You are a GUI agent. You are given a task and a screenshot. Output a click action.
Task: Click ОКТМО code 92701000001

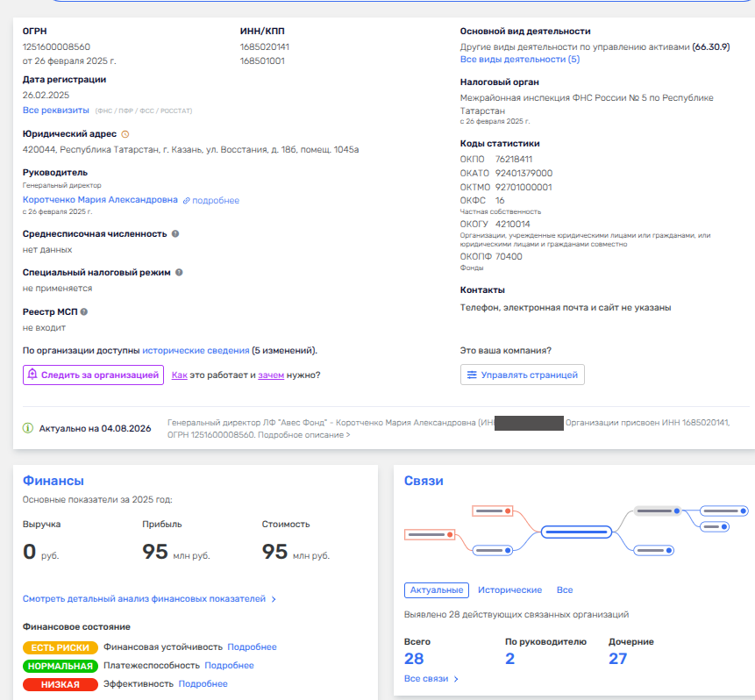pos(524,187)
